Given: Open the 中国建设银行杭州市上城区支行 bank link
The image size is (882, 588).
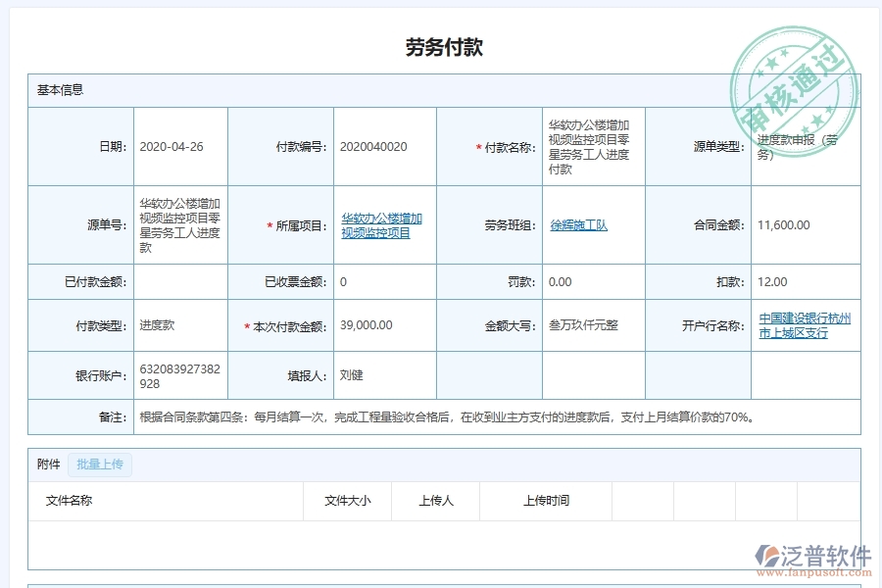Looking at the screenshot, I should pyautogui.click(x=806, y=324).
